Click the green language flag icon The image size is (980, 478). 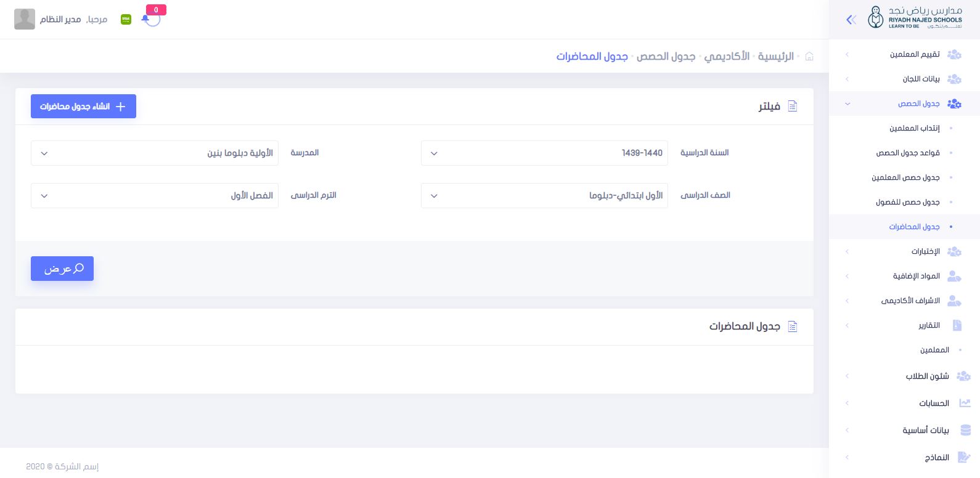[x=126, y=20]
